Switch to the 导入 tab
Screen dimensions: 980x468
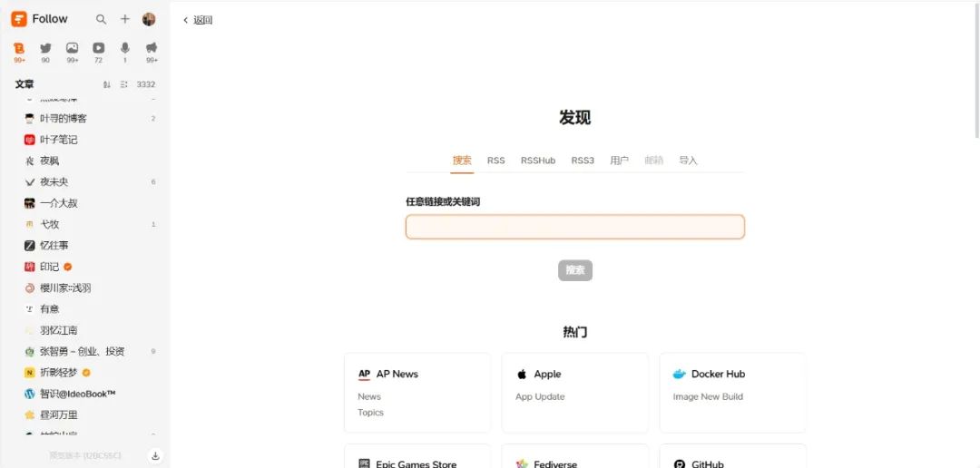pyautogui.click(x=688, y=161)
